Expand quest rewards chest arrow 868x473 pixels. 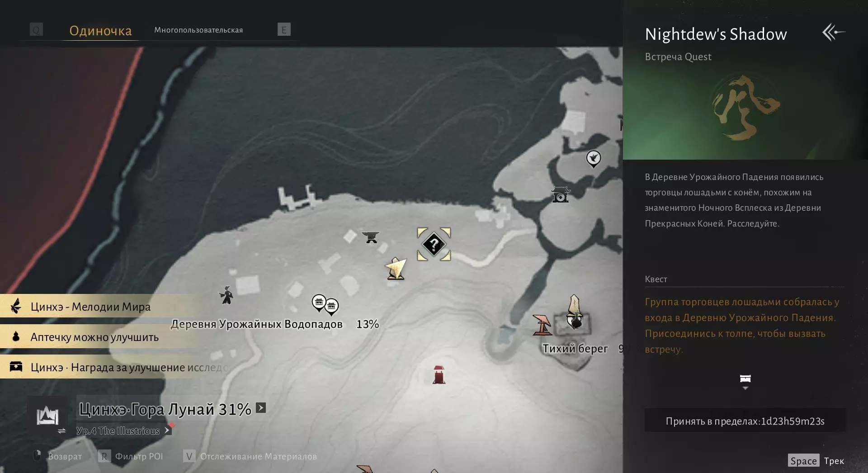[745, 382]
